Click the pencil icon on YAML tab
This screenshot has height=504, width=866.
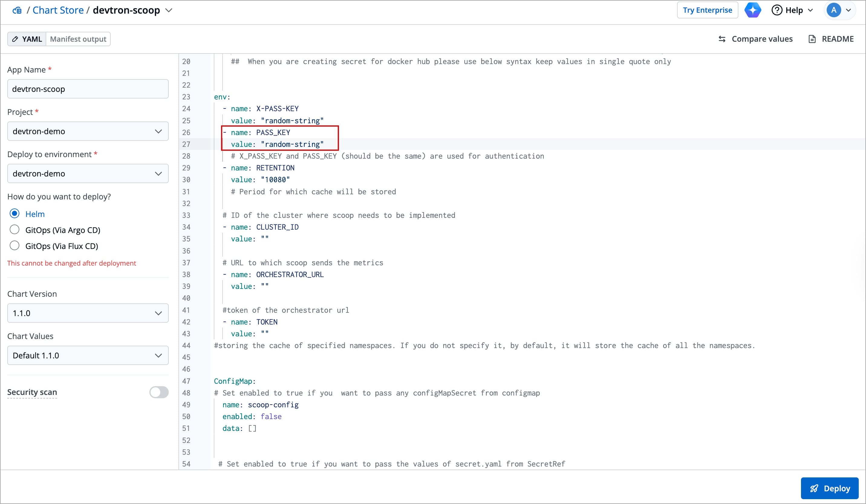[15, 39]
